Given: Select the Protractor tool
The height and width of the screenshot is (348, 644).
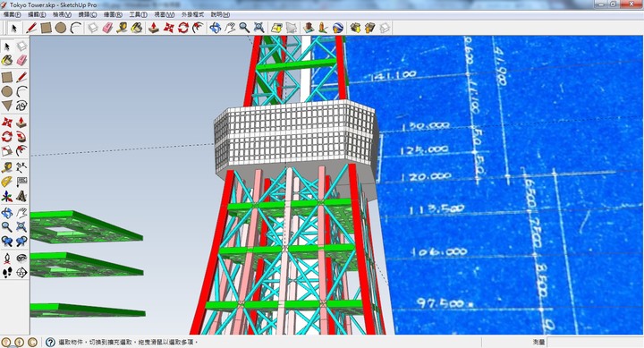Looking at the screenshot, I should coord(7,182).
